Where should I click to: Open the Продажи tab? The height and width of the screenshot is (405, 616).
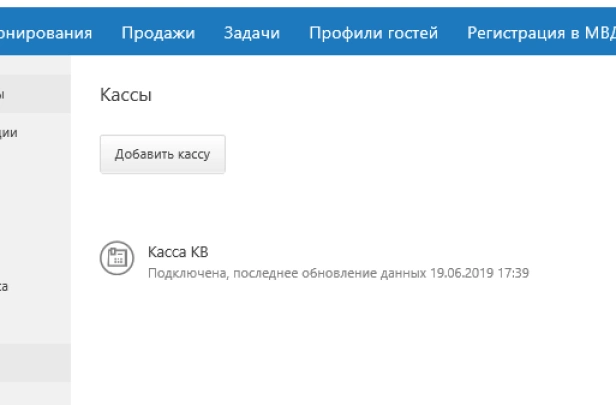coord(158,33)
